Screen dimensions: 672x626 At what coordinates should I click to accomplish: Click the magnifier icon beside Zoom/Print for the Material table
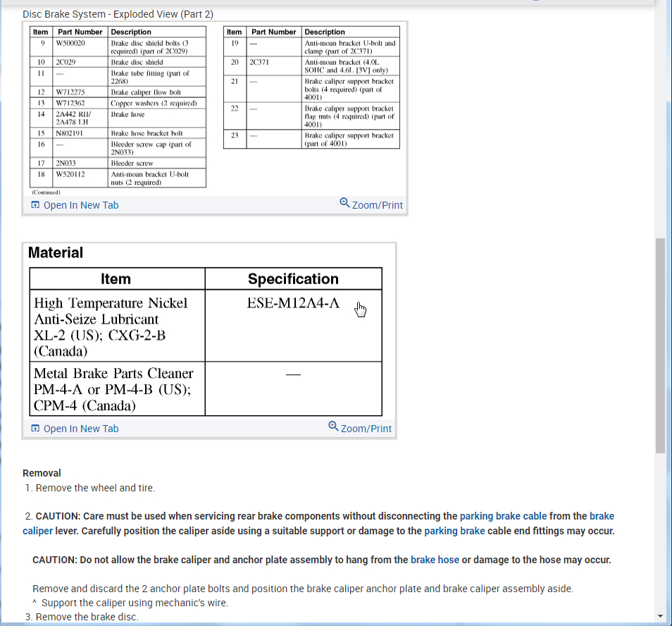333,426
